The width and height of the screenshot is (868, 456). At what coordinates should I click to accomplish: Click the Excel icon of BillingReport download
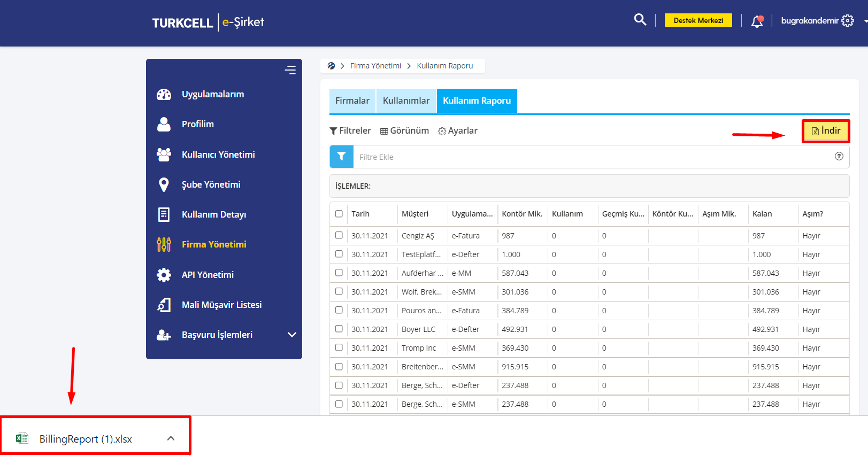[22, 438]
